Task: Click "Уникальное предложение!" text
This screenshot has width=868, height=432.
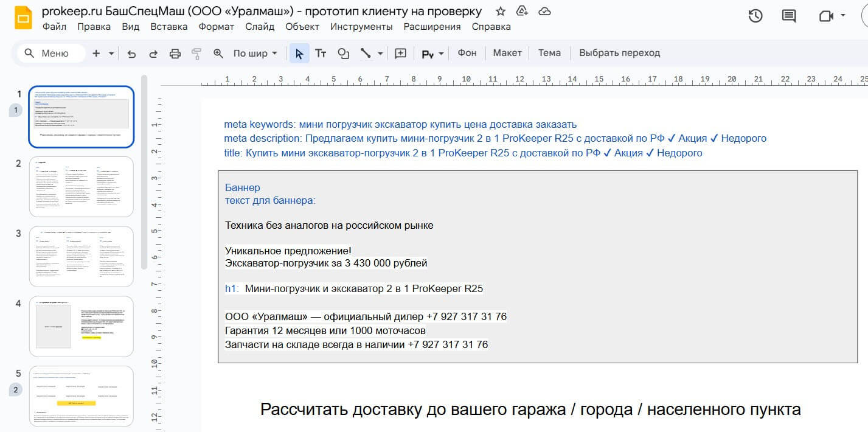Action: [x=288, y=251]
